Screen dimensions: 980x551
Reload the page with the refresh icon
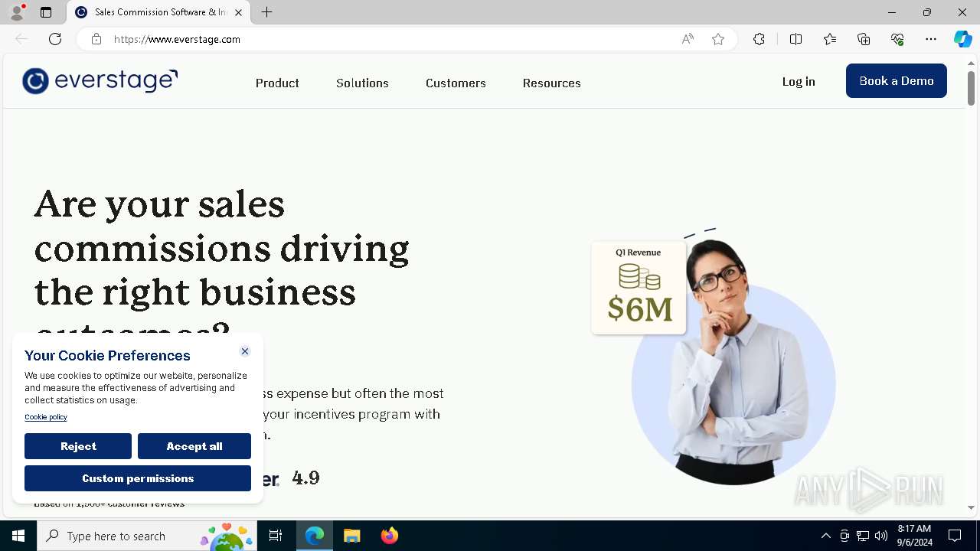(55, 39)
